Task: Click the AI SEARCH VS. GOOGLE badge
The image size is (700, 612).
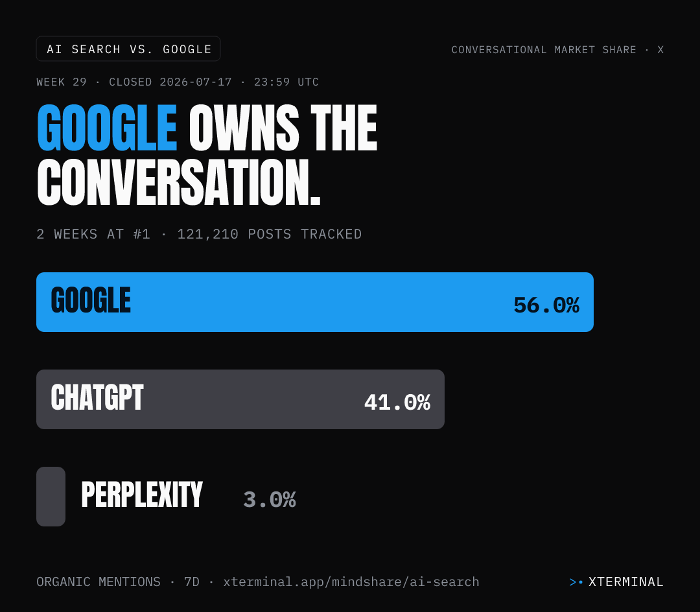Action: (x=128, y=49)
